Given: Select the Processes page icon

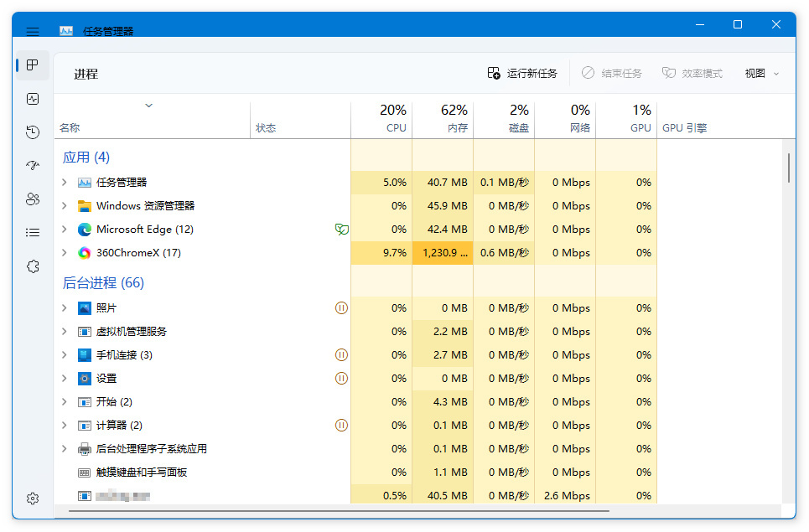Looking at the screenshot, I should pyautogui.click(x=33, y=65).
